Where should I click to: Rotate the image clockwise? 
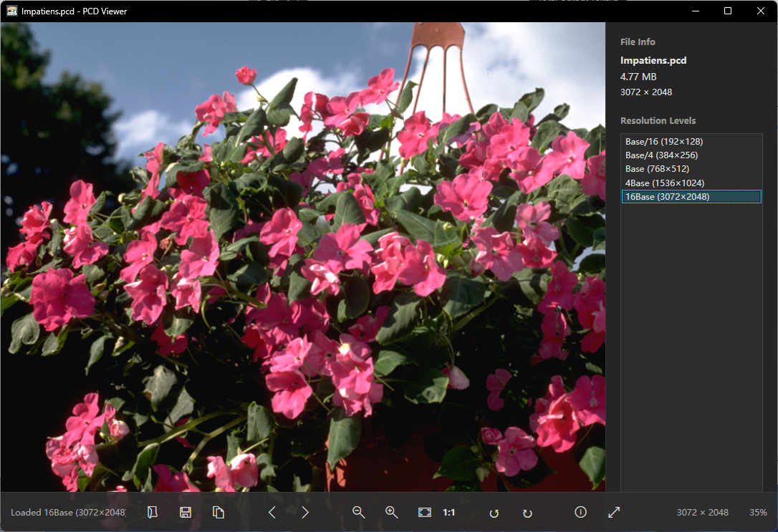(527, 513)
